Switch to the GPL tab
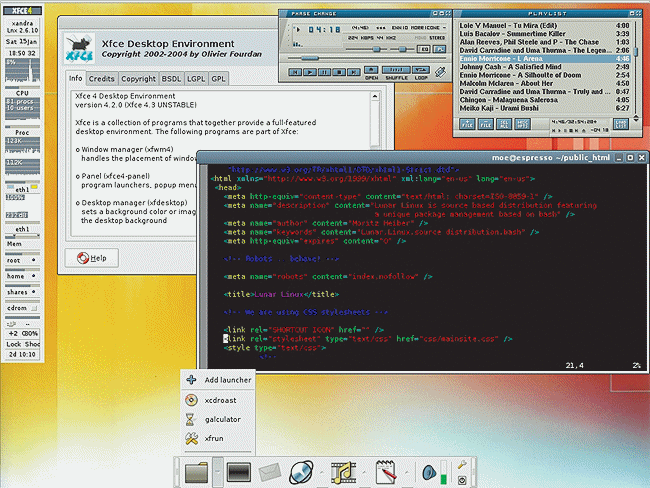Viewport: 650px width, 488px height. [218, 79]
